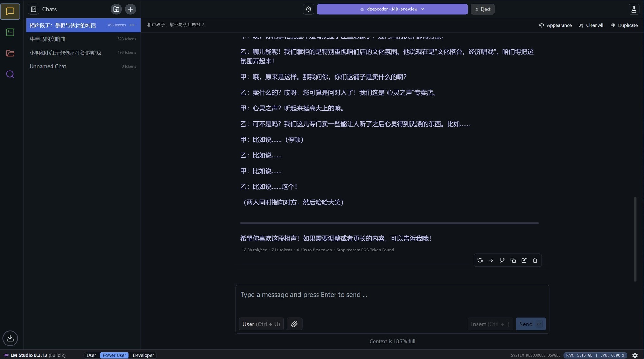Click the '12.38 tok/sec' generation stat
This screenshot has height=359, width=644.
254,250
